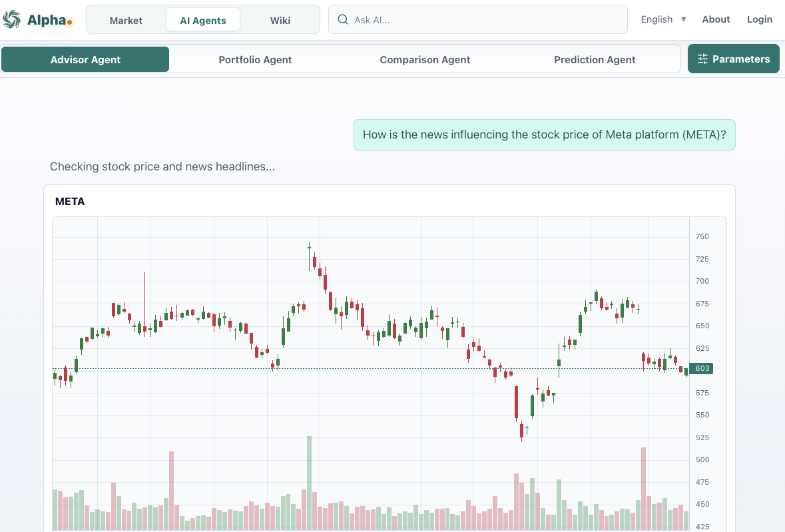Click the 575 price axis label
Screen dimensions: 785x532
point(702,393)
